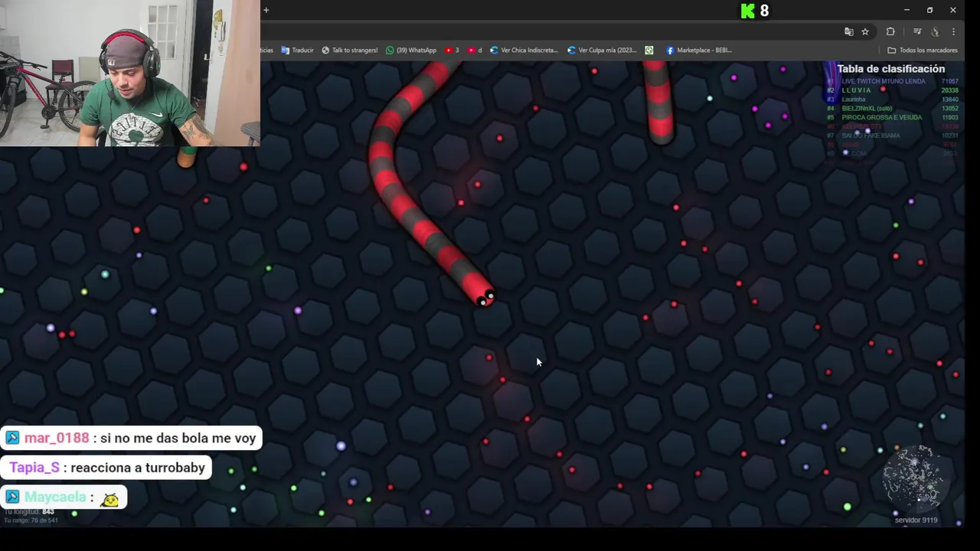Image resolution: width=980 pixels, height=551 pixels.
Task: Open the Ver Culpa mía (2023 bookmark
Action: pos(602,50)
